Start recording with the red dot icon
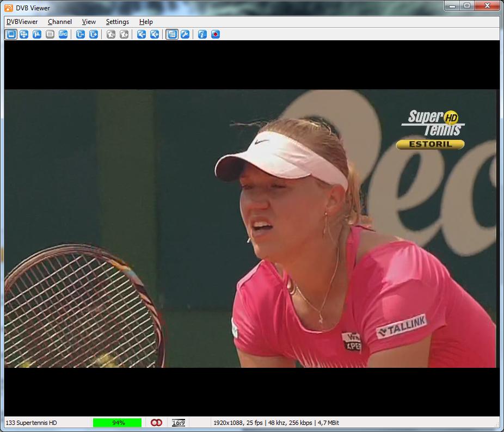504x432 pixels. [x=216, y=34]
